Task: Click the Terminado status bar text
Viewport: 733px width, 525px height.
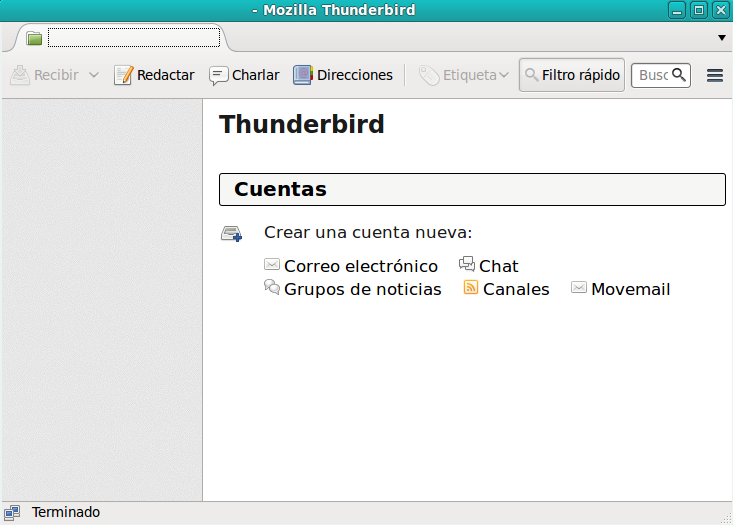Action: click(x=65, y=512)
